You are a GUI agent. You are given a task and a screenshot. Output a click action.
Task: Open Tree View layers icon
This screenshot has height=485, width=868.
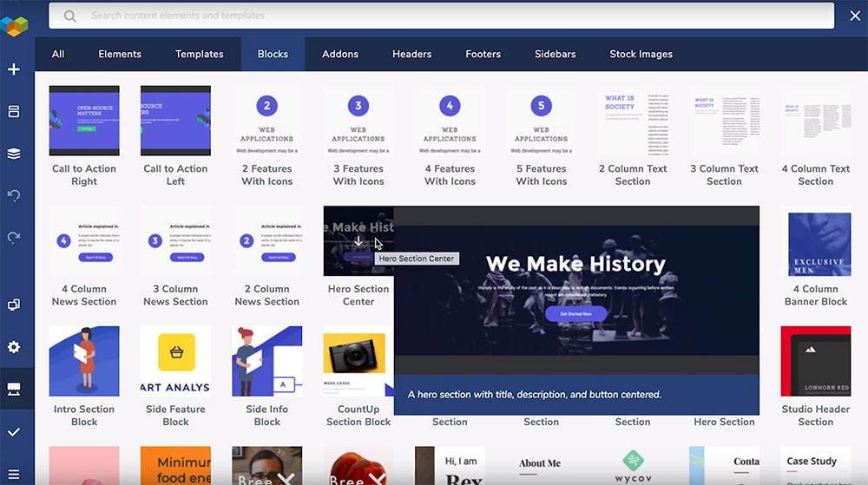coord(14,154)
